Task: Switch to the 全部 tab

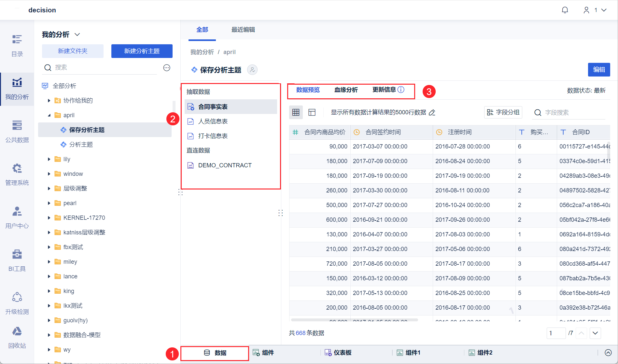Action: point(202,30)
